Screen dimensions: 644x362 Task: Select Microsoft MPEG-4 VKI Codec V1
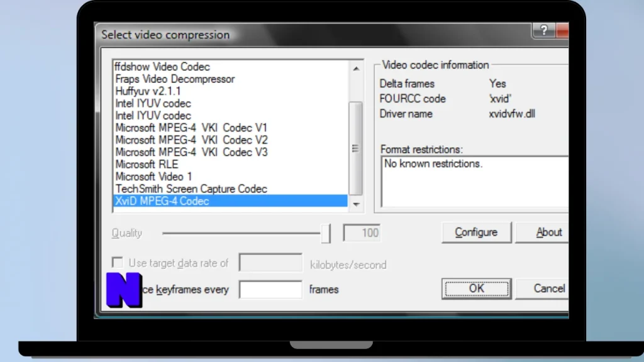tap(230, 128)
